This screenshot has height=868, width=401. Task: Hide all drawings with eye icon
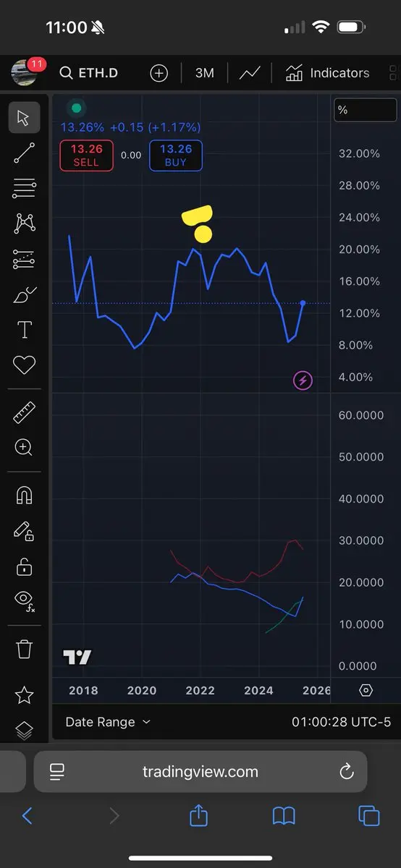(x=24, y=600)
